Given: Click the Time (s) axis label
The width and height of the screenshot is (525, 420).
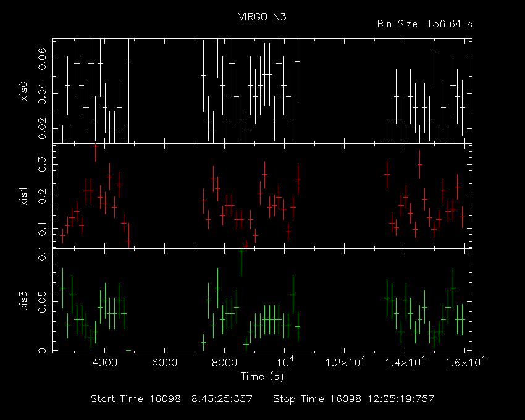Looking at the screenshot, I should [262, 377].
